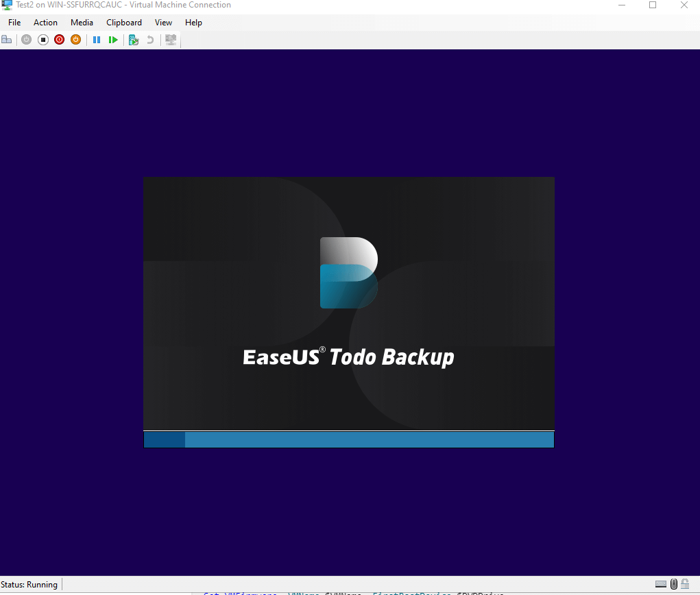Screen dimensions: 700x595
Task: Open the Media menu
Action: (x=82, y=23)
